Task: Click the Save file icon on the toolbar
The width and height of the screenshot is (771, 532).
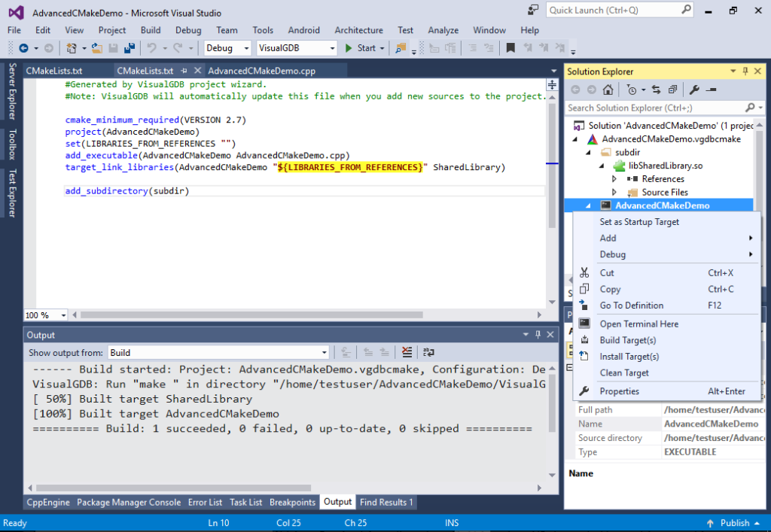Action: [x=113, y=47]
